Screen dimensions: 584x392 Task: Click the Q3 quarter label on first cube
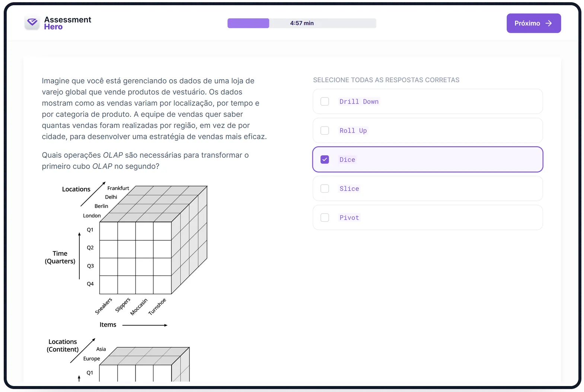[90, 266]
